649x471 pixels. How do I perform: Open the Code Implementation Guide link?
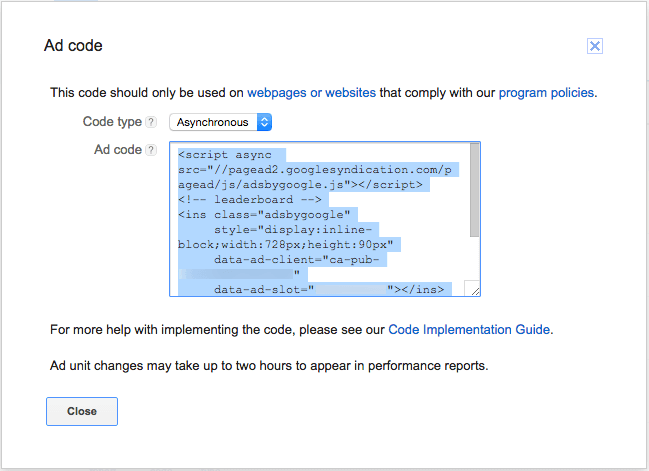(x=469, y=329)
